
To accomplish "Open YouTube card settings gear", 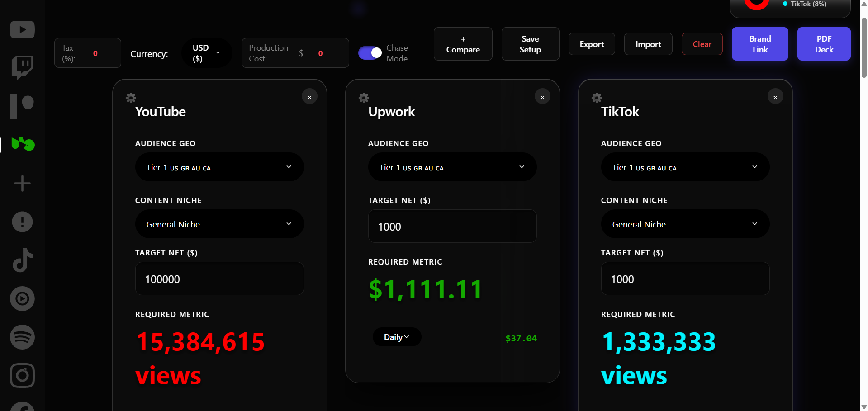I will click(131, 98).
